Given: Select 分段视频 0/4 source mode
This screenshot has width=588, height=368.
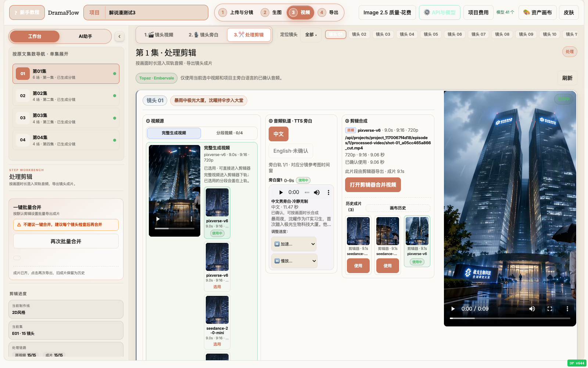Looking at the screenshot, I should (229, 133).
